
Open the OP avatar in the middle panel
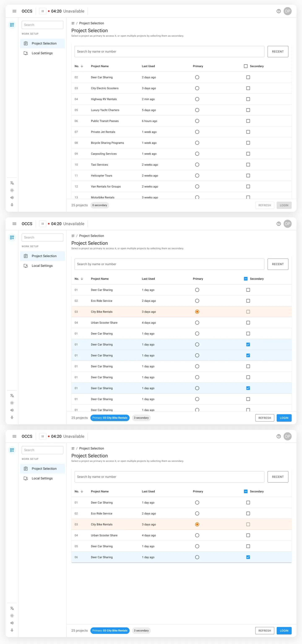[x=288, y=224]
